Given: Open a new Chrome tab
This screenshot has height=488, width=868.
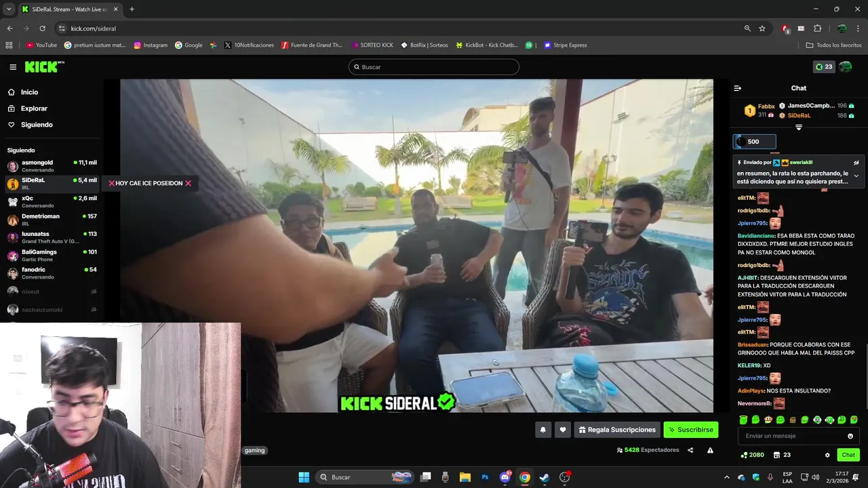Looking at the screenshot, I should [x=132, y=9].
